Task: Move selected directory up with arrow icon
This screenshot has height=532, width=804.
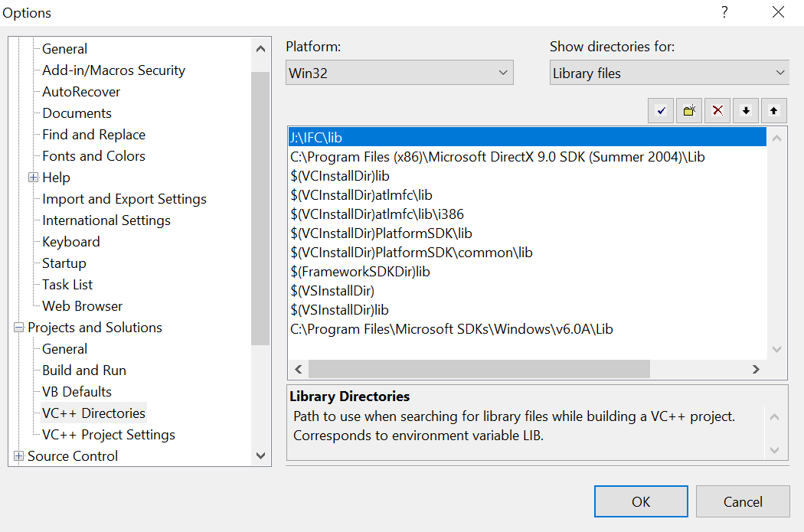Action: click(774, 110)
